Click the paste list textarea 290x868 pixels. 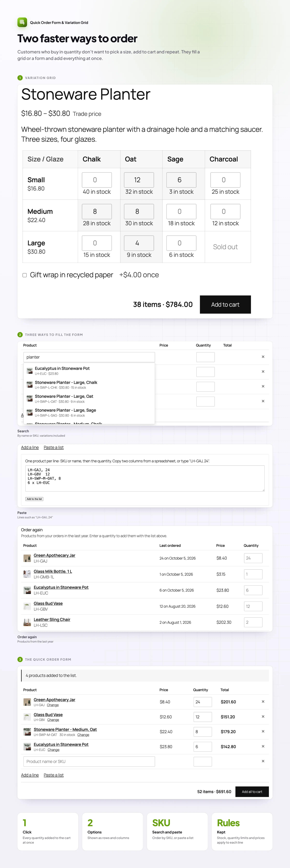click(x=145, y=478)
